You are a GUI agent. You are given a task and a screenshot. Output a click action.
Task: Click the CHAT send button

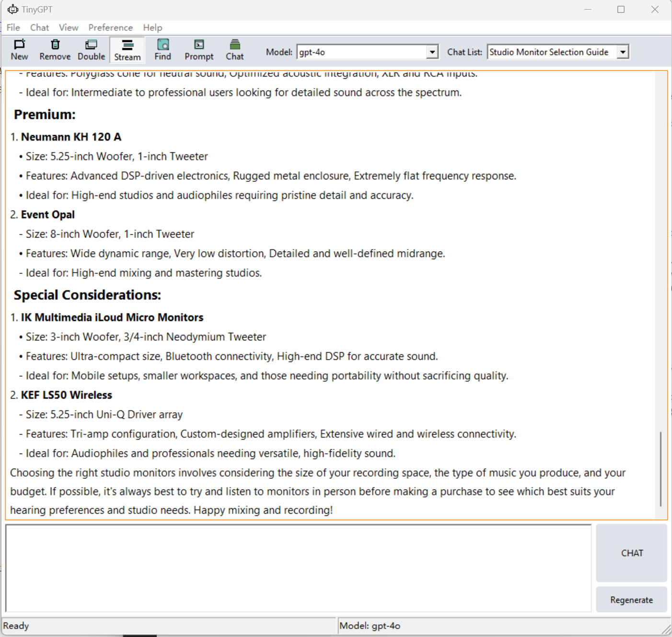632,553
